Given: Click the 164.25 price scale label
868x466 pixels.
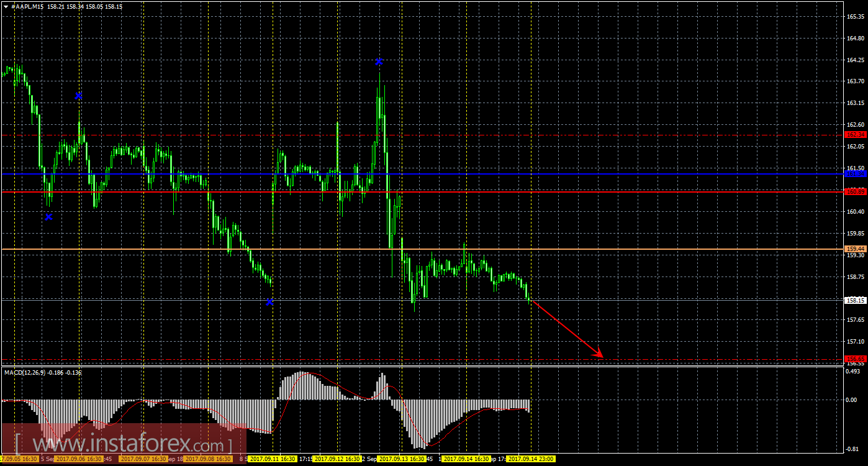Looking at the screenshot, I should pos(856,60).
